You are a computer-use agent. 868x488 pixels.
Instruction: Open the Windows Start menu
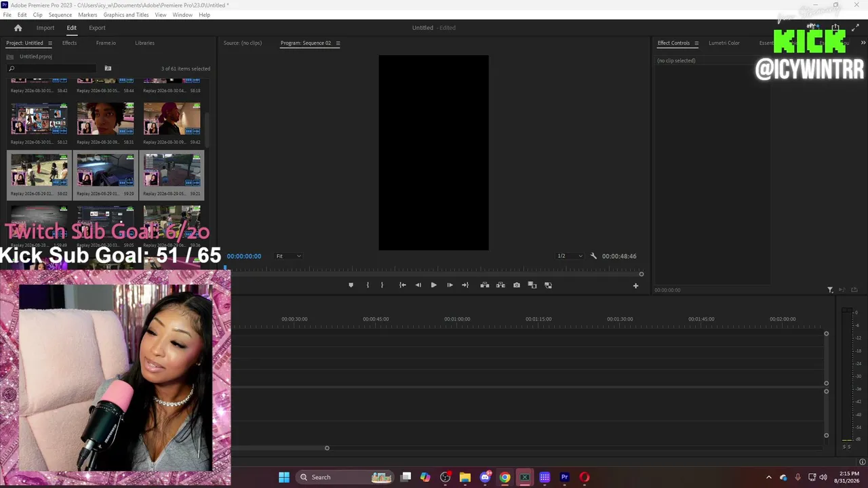coord(284,477)
